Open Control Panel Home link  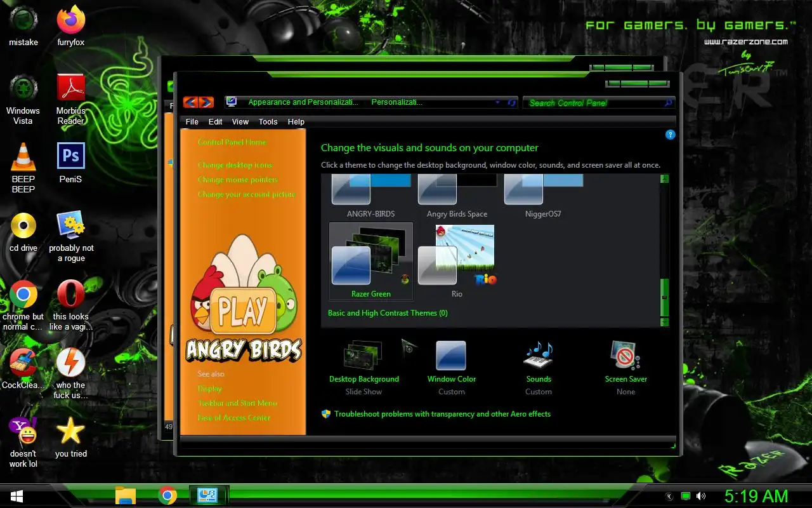[232, 142]
